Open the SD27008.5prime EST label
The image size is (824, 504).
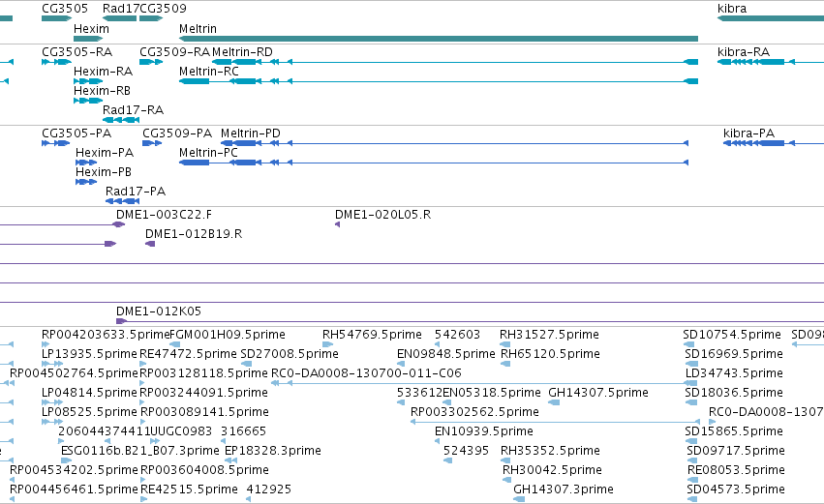click(x=290, y=354)
